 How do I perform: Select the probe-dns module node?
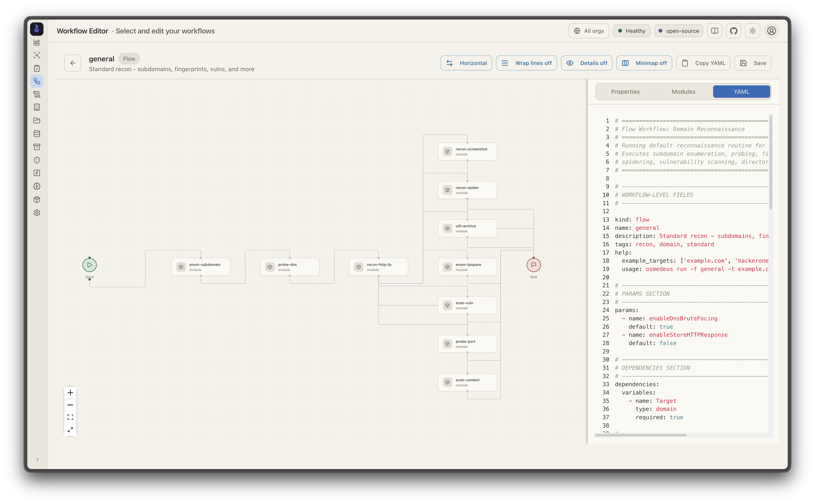289,267
